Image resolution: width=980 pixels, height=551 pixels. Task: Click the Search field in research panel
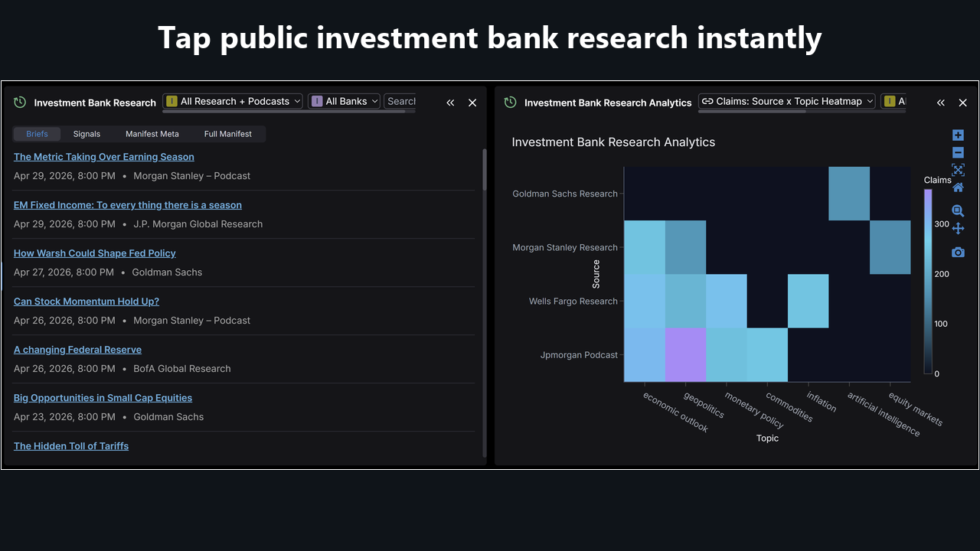pyautogui.click(x=400, y=101)
